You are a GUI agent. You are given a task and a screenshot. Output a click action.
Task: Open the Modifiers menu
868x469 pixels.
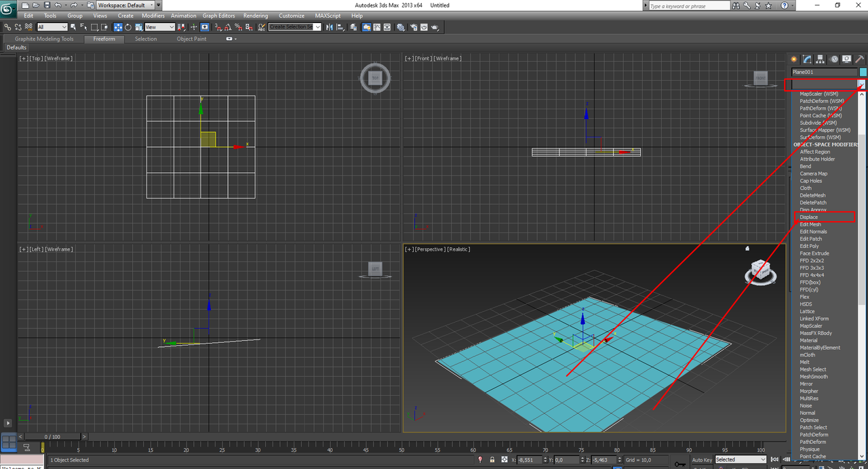pos(153,16)
